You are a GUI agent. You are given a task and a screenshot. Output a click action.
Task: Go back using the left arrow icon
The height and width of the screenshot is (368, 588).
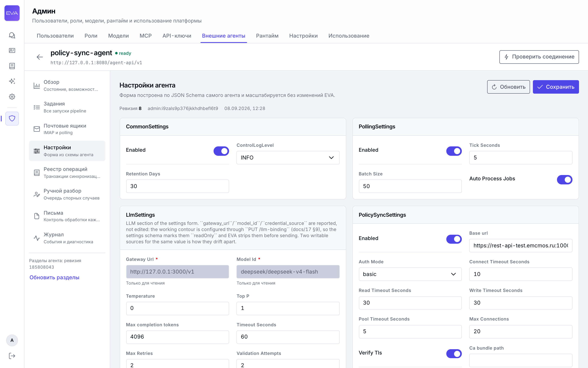(x=40, y=57)
